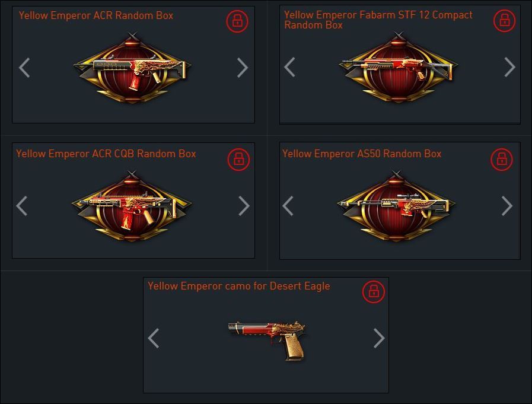
Task: Go back to previous item in ACR CQB card
Action: point(22,206)
